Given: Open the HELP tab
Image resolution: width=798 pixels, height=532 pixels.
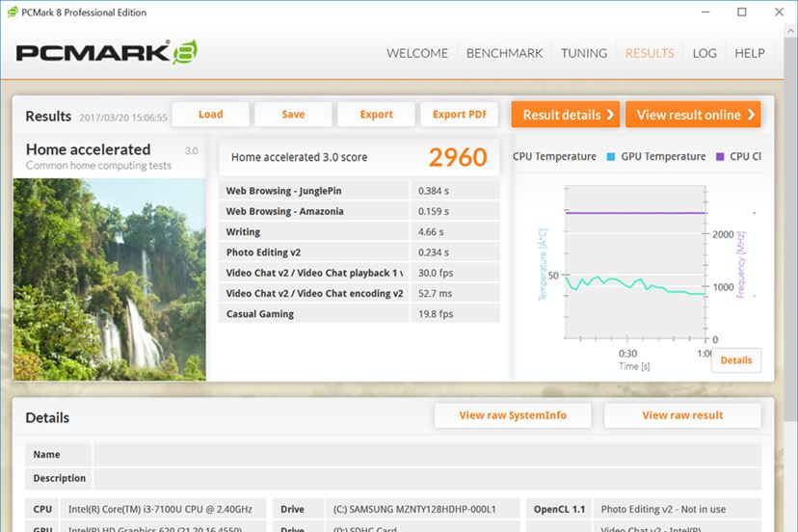Looking at the screenshot, I should coord(749,53).
